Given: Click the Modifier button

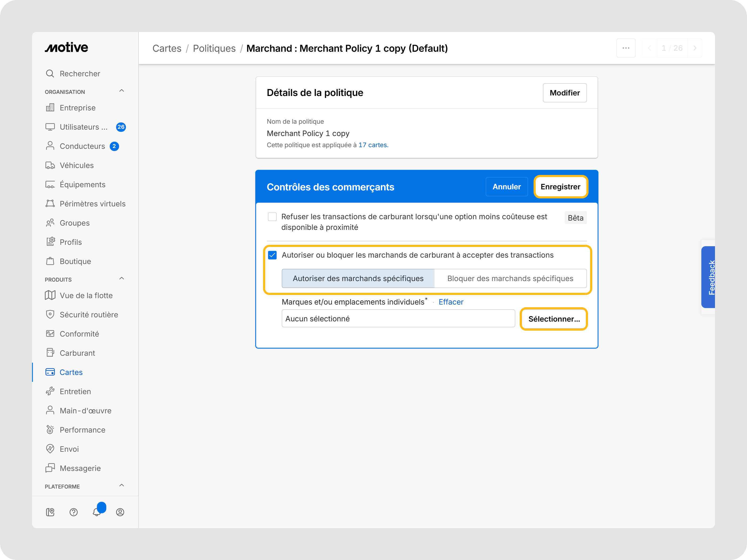Looking at the screenshot, I should coord(565,93).
